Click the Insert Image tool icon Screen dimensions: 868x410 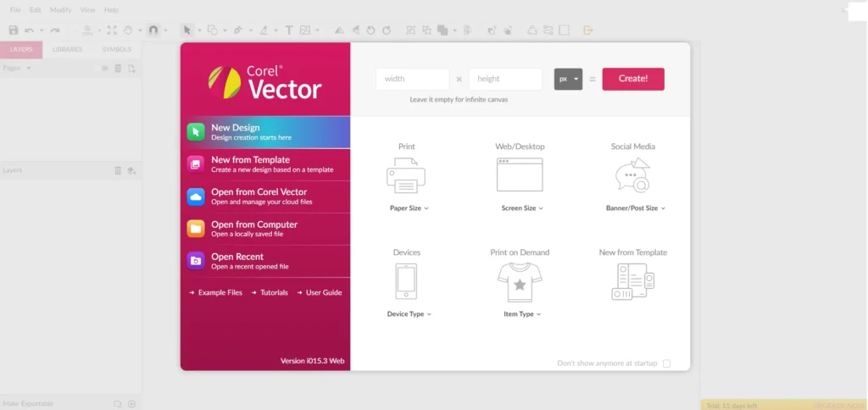coord(305,30)
